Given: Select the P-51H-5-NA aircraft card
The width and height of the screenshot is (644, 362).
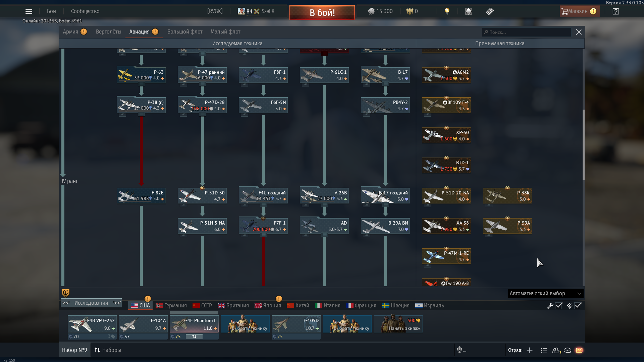Looking at the screenshot, I should point(202,225).
